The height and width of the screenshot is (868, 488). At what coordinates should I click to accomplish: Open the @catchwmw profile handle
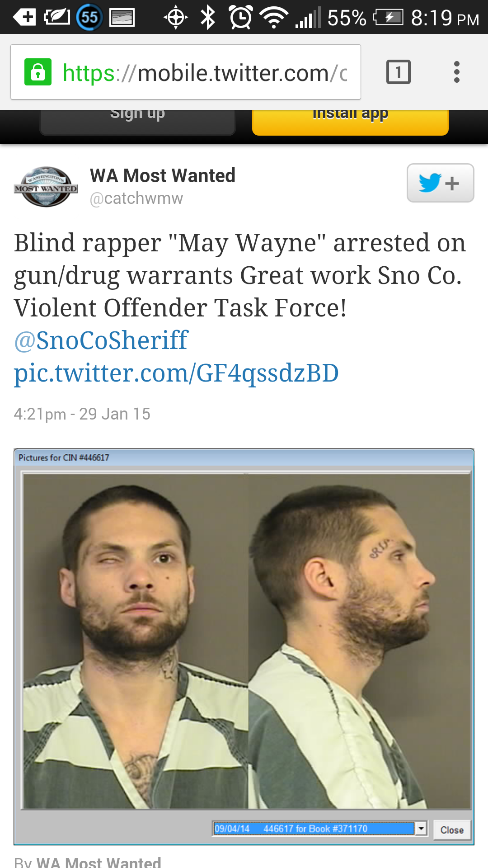(136, 198)
